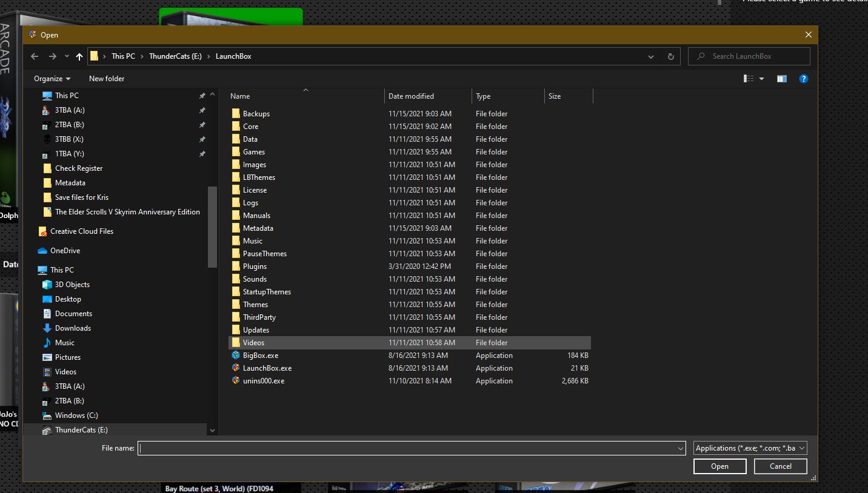This screenshot has height=493, width=868.
Task: Click the Desktop icon in sidebar
Action: click(47, 299)
